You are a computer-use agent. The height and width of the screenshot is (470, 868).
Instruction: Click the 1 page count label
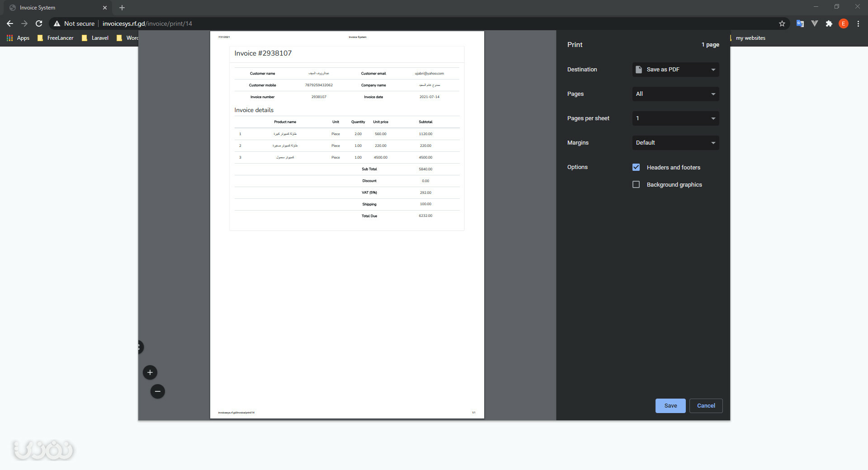710,45
